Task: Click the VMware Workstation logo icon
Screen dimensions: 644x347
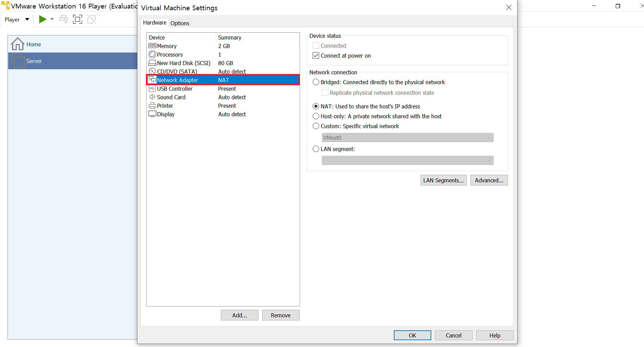Action: click(5, 6)
